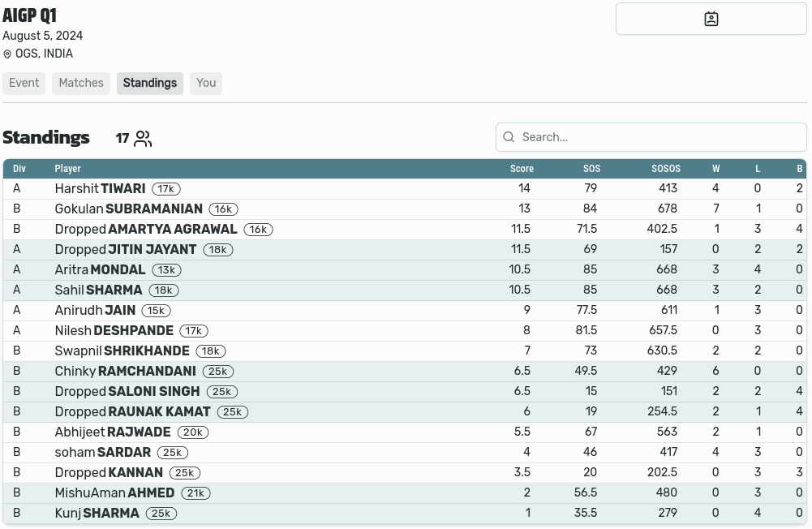Click the magnifier icon in the search bar
Image resolution: width=812 pixels, height=529 pixels.
509,137
